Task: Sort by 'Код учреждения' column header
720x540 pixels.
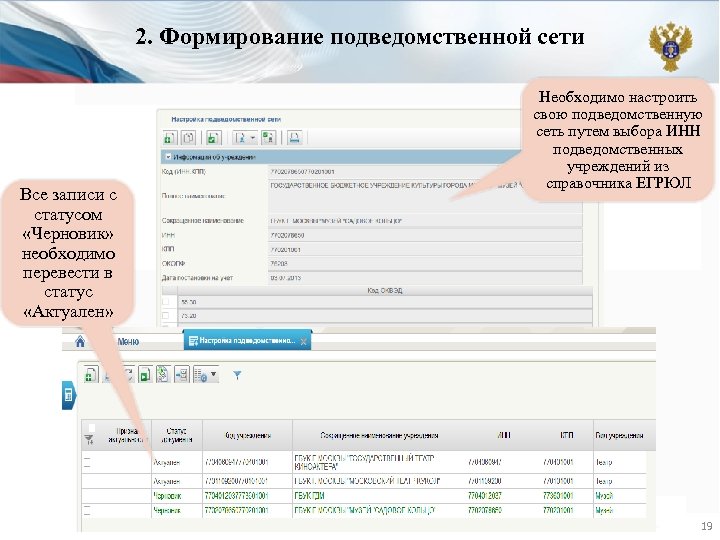Action: click(248, 435)
